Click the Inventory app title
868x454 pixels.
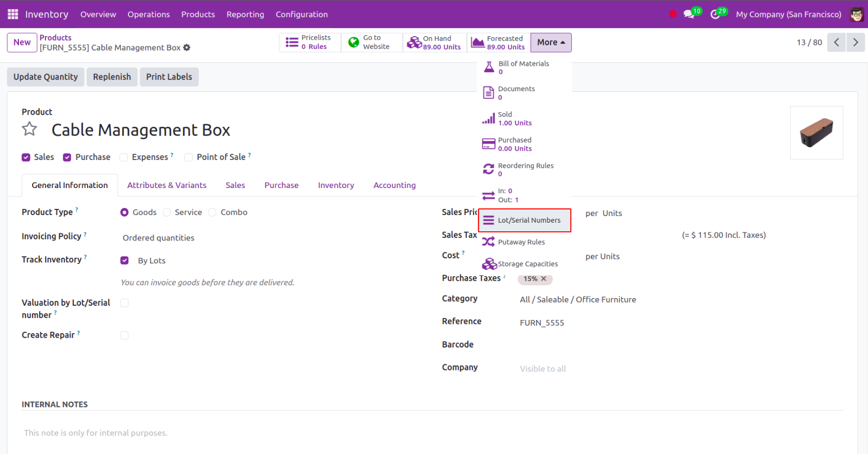46,14
